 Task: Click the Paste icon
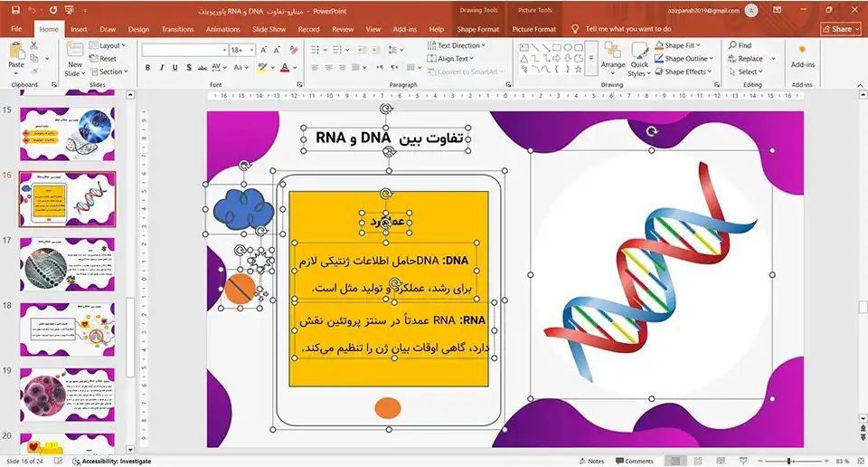pos(16,52)
